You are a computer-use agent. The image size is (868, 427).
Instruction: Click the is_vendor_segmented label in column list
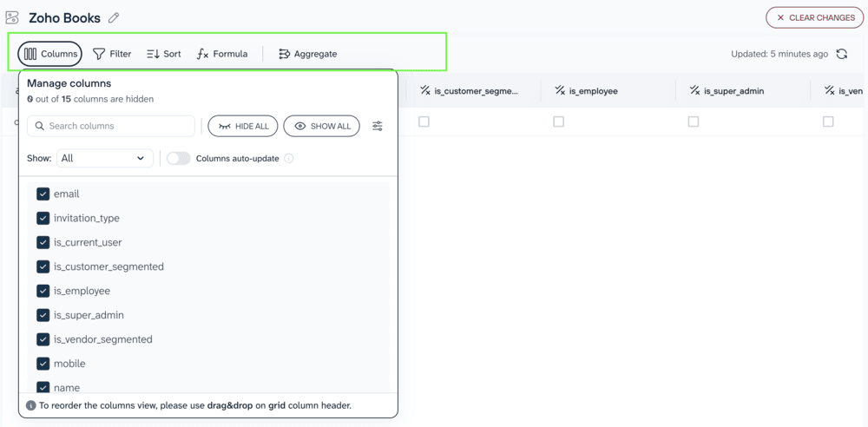coord(103,339)
